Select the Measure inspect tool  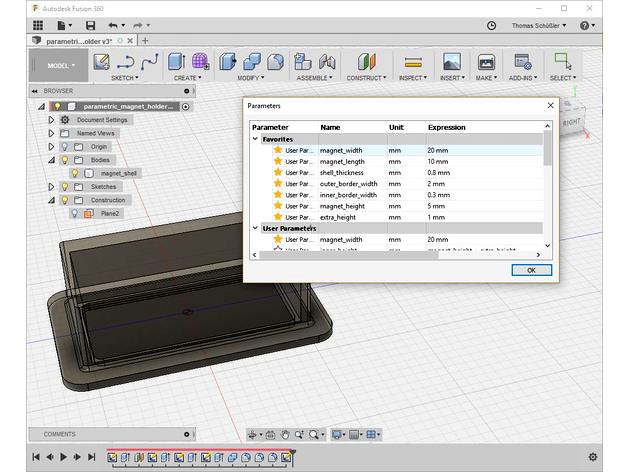point(413,62)
